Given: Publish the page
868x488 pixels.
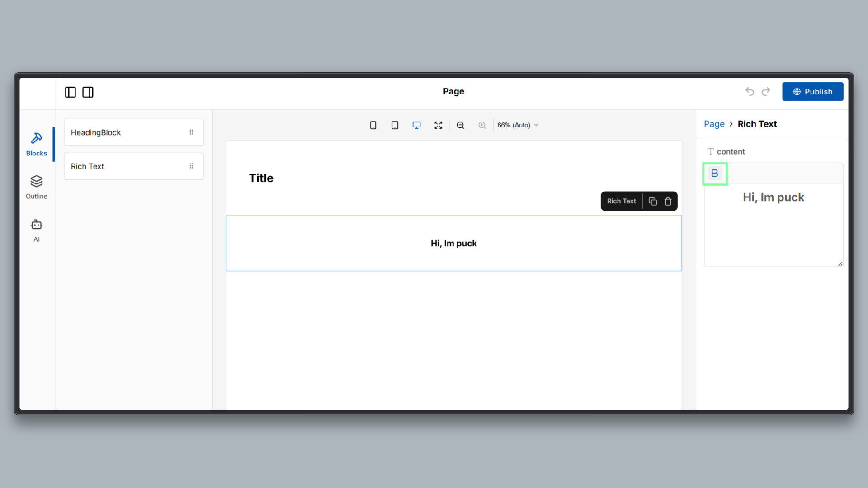Looking at the screenshot, I should coord(812,91).
